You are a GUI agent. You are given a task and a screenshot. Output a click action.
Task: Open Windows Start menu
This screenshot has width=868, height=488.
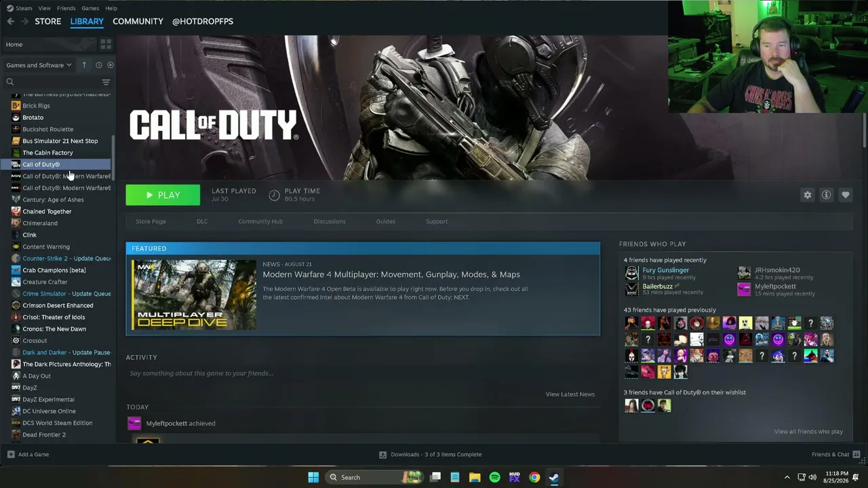(313, 477)
